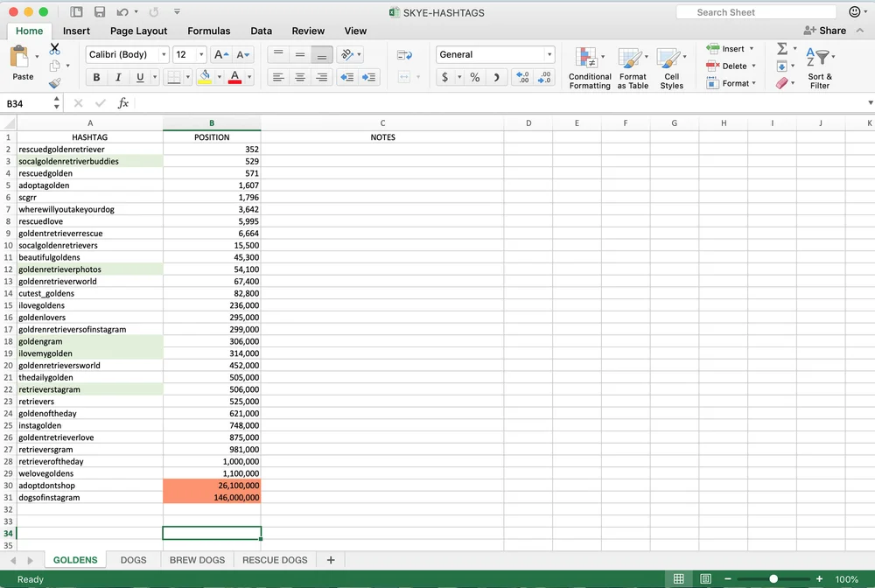
Task: Open the Data ribbon tab
Action: 261,31
